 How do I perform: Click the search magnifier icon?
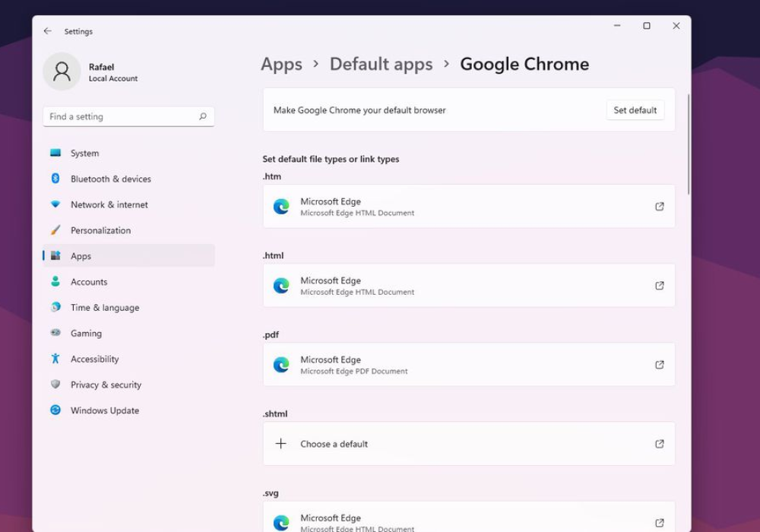pos(203,116)
